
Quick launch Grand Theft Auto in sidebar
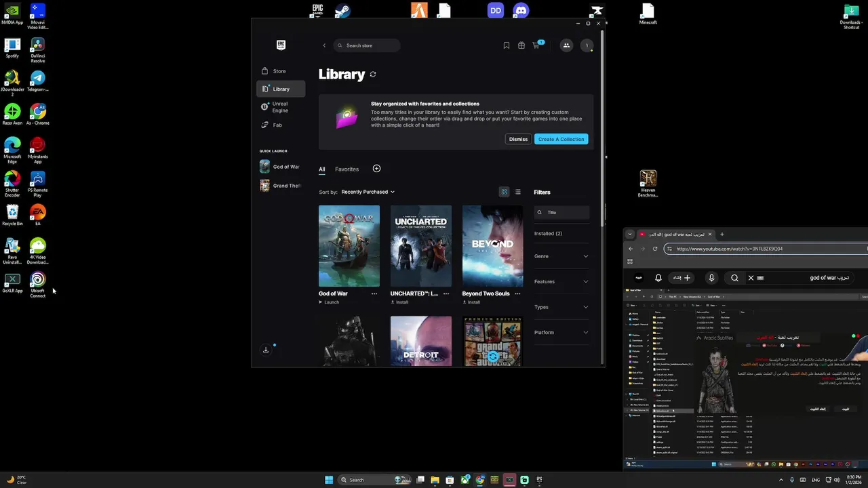[280, 186]
